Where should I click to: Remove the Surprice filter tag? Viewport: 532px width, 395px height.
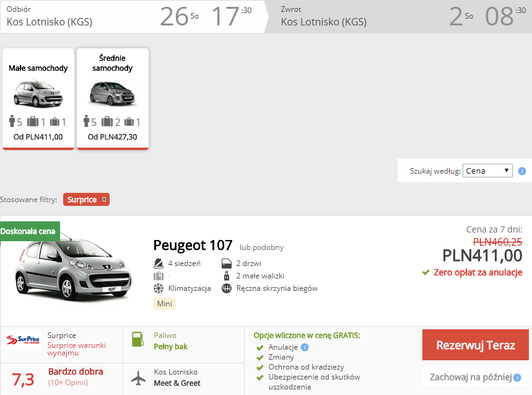point(104,200)
